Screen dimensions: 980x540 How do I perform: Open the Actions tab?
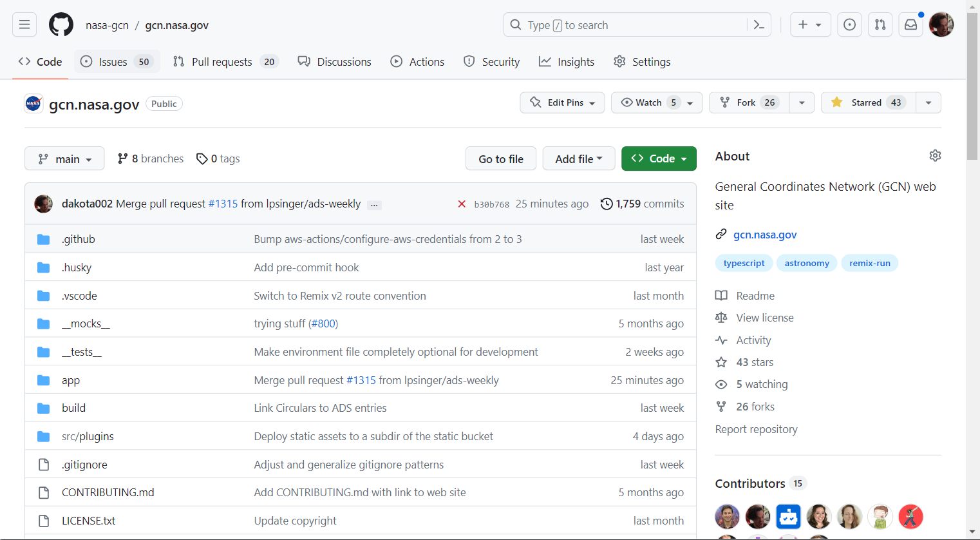point(417,62)
